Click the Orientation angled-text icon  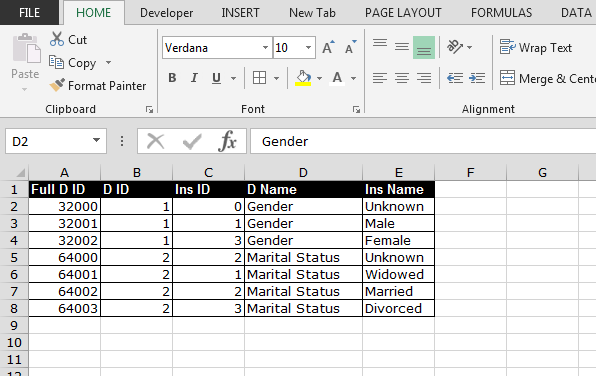tap(455, 47)
